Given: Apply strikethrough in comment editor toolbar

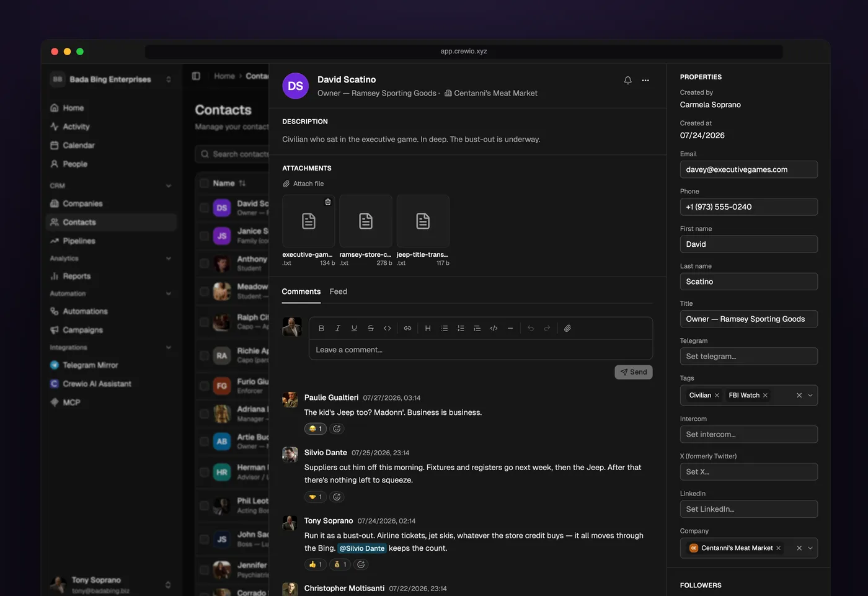Looking at the screenshot, I should click(371, 329).
